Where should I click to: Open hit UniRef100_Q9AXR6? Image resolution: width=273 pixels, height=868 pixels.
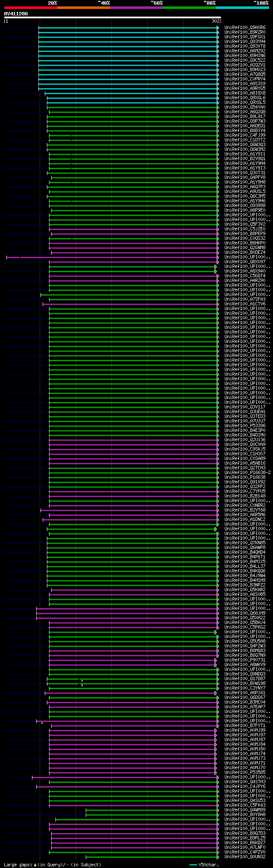pyautogui.click(x=245, y=27)
